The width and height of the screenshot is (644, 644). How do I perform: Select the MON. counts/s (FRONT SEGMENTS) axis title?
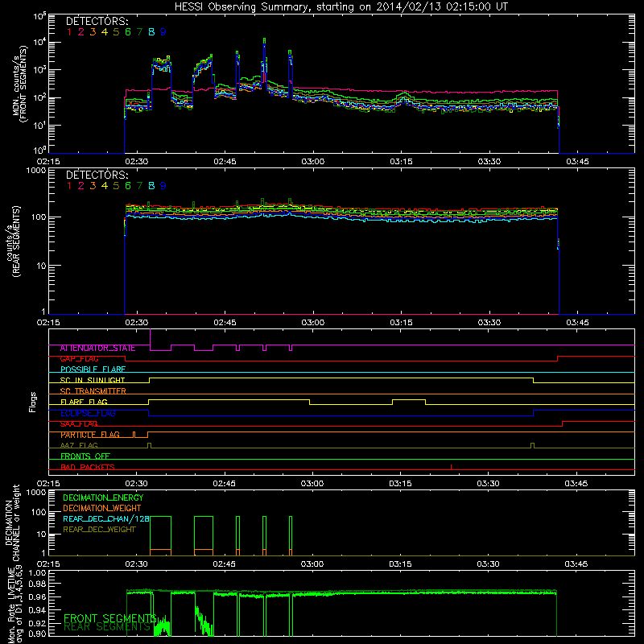pos(19,84)
